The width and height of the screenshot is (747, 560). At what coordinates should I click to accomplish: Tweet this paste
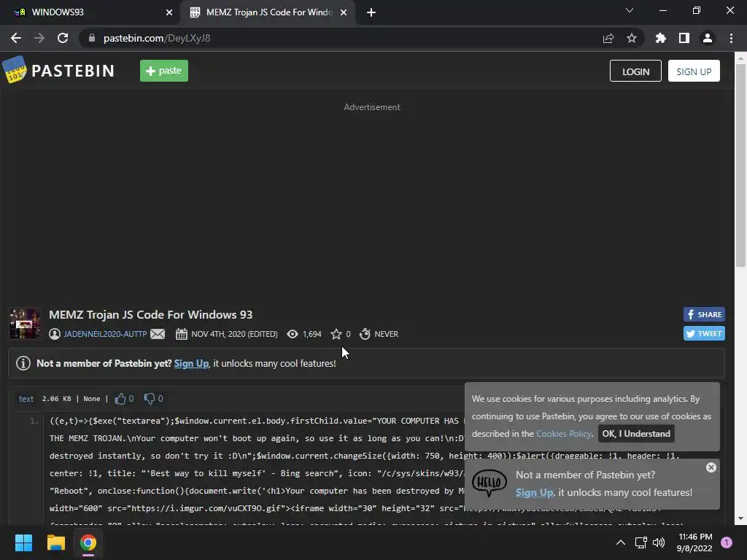coord(704,333)
